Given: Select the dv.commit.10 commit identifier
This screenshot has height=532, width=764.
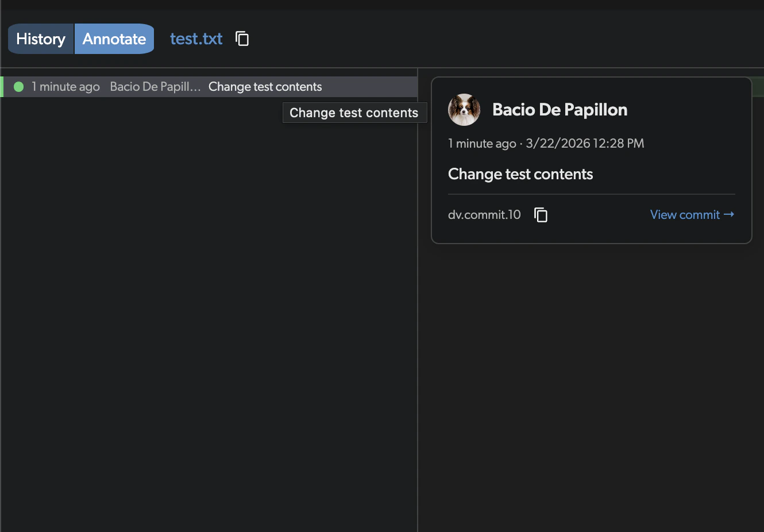Looking at the screenshot, I should (484, 214).
